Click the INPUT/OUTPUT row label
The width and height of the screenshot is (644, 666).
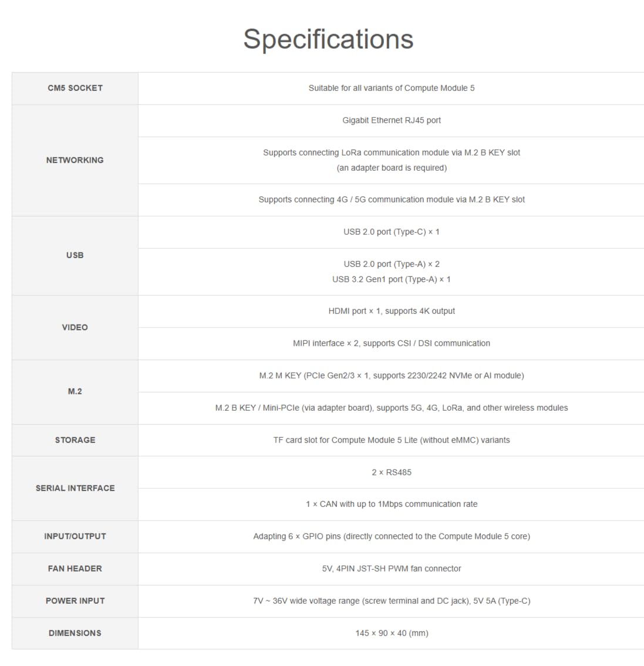(75, 536)
